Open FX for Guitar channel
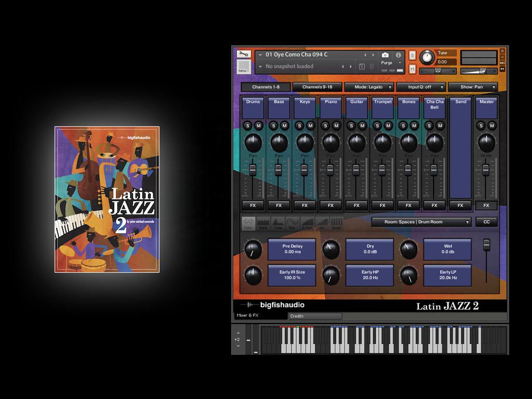 click(357, 205)
